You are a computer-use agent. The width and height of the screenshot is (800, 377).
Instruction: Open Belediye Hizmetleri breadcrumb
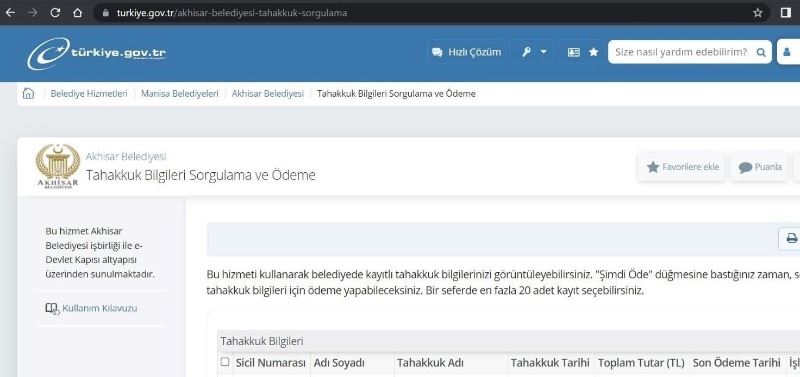tap(89, 93)
